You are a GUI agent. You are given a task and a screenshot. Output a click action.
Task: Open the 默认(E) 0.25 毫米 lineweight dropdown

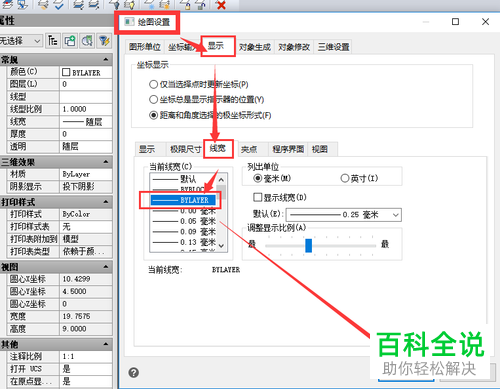[x=344, y=215]
